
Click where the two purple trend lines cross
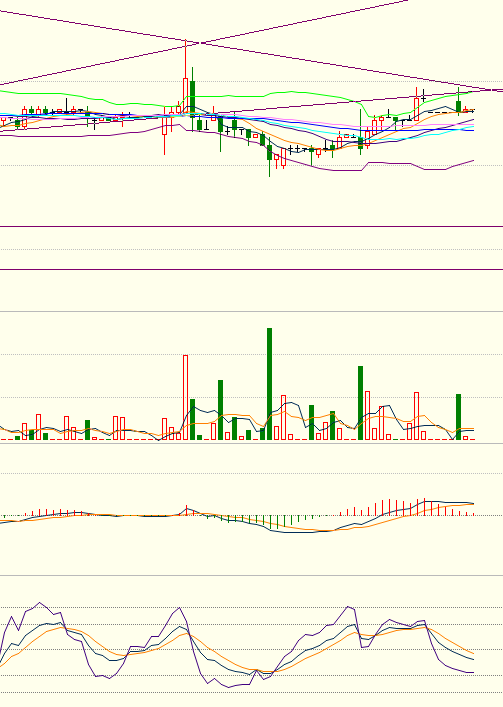click(199, 43)
